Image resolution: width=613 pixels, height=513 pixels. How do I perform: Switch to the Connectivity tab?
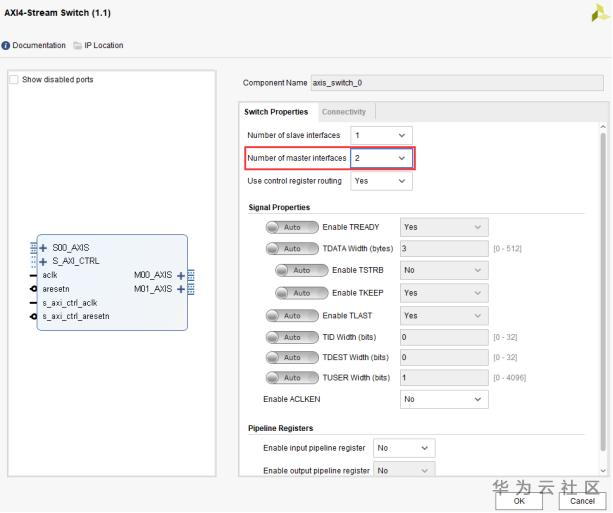point(344,112)
